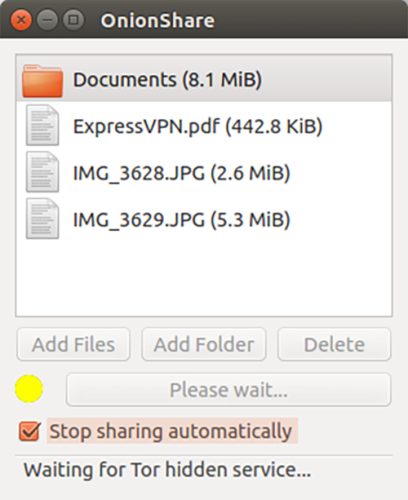Click the Add Folder button
408x500 pixels.
click(x=204, y=344)
